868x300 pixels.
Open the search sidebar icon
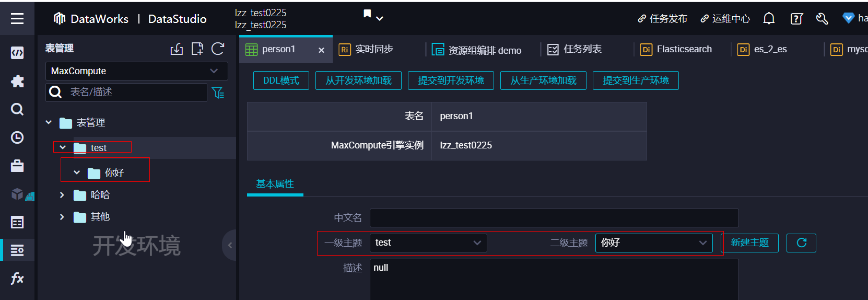tap(17, 109)
